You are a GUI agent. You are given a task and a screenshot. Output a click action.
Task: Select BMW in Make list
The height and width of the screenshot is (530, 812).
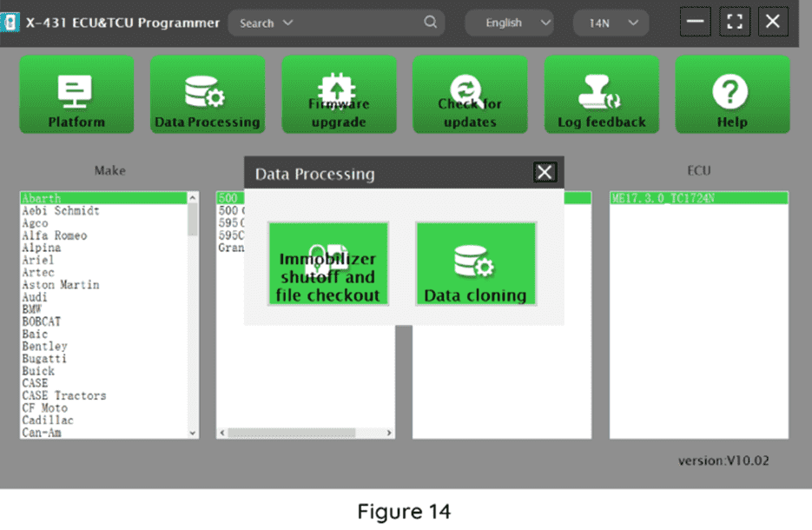click(x=103, y=309)
